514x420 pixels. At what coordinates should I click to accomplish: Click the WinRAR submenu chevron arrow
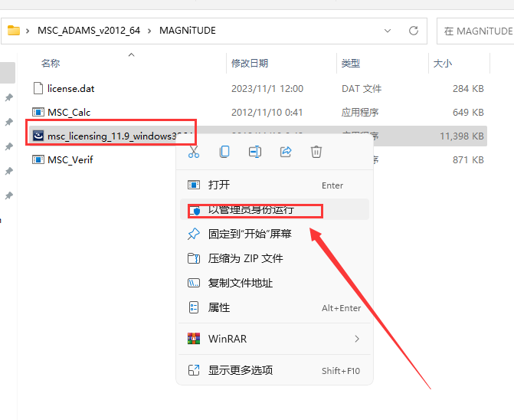(x=357, y=339)
